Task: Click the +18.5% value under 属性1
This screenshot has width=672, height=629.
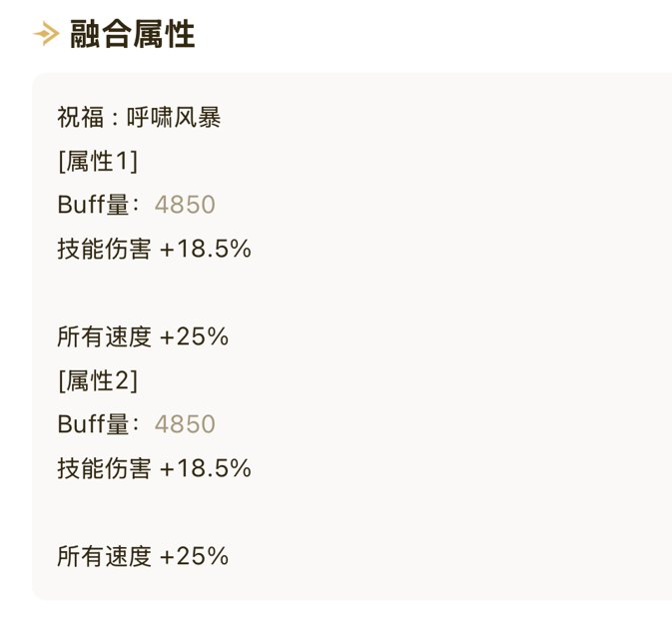Action: pyautogui.click(x=206, y=249)
